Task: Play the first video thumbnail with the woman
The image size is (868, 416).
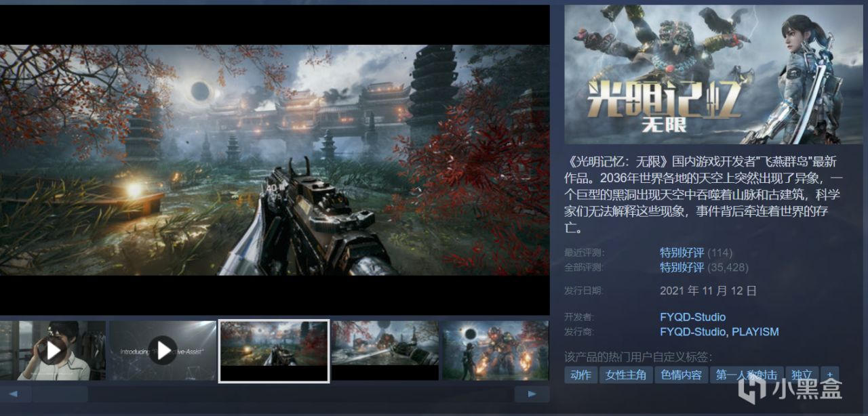Action: click(x=52, y=350)
